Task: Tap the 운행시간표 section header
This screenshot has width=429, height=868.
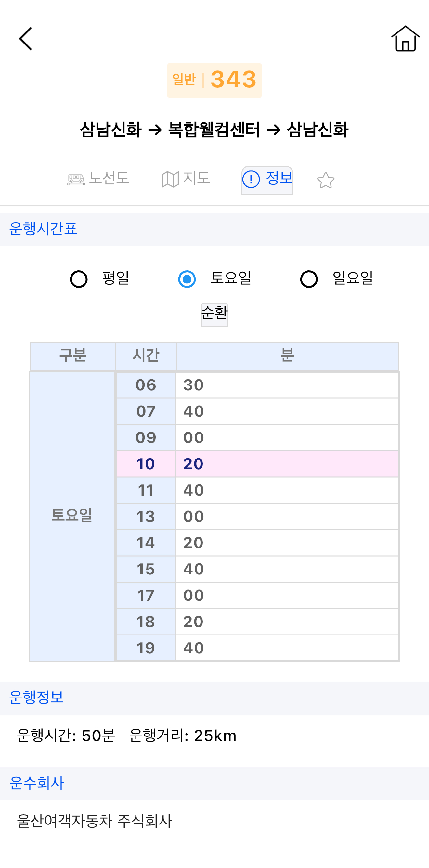Action: click(43, 229)
